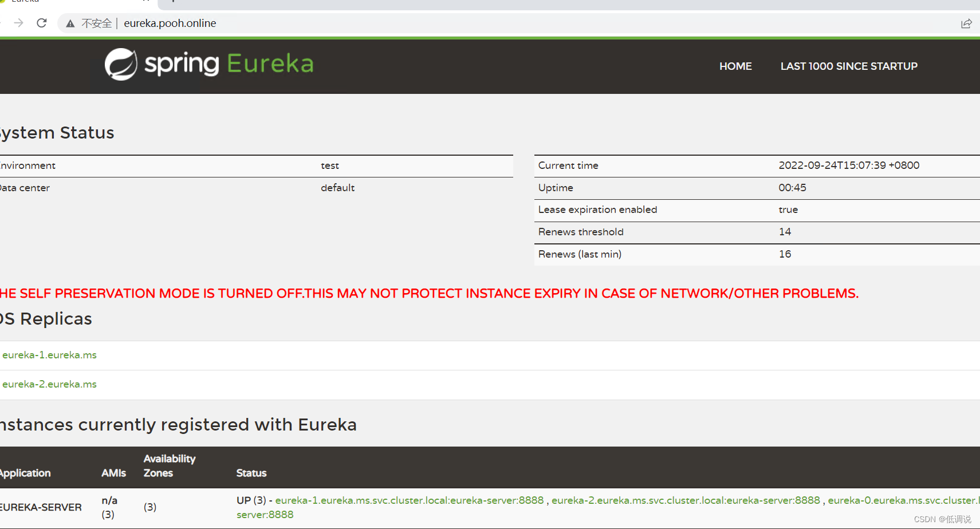Click the share page icon in address bar
Screen dimensions: 980x529
(966, 23)
